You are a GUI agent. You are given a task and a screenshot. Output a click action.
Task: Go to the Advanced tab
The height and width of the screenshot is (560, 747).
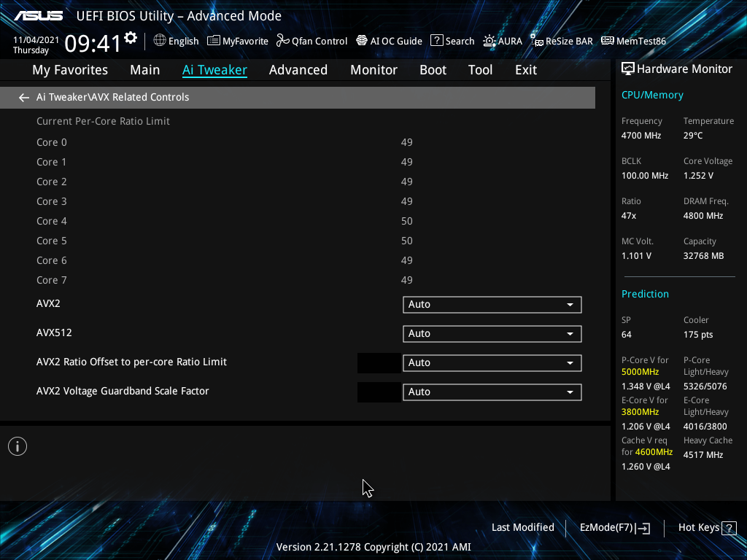(x=298, y=70)
